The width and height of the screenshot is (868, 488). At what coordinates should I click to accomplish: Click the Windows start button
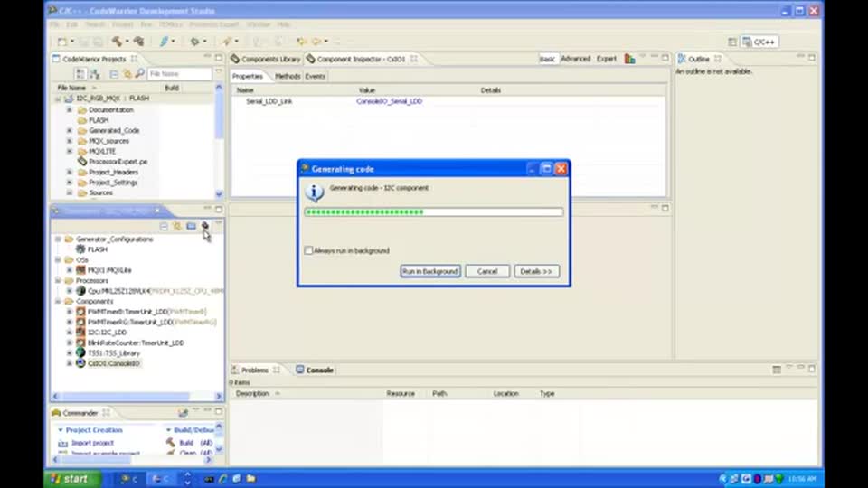[72, 479]
